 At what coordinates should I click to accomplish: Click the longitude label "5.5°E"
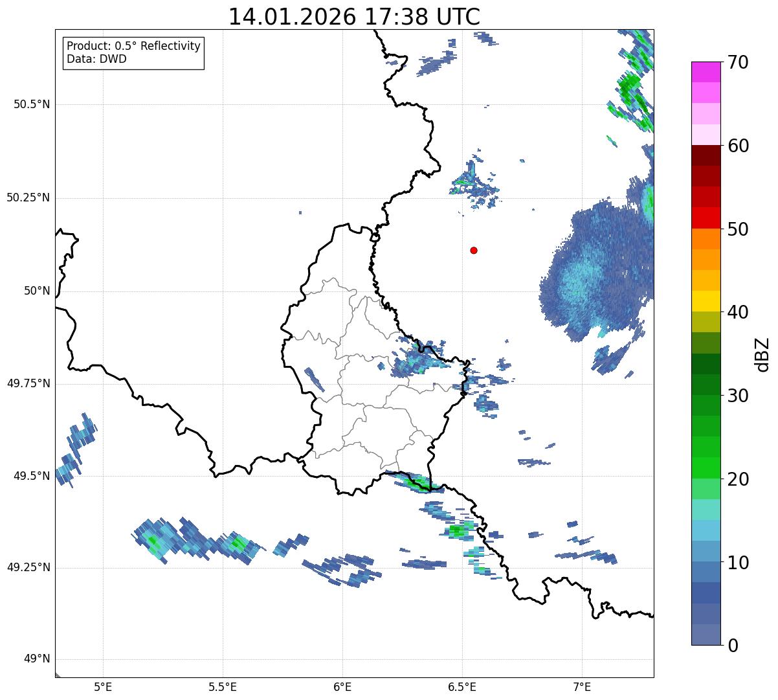[223, 687]
